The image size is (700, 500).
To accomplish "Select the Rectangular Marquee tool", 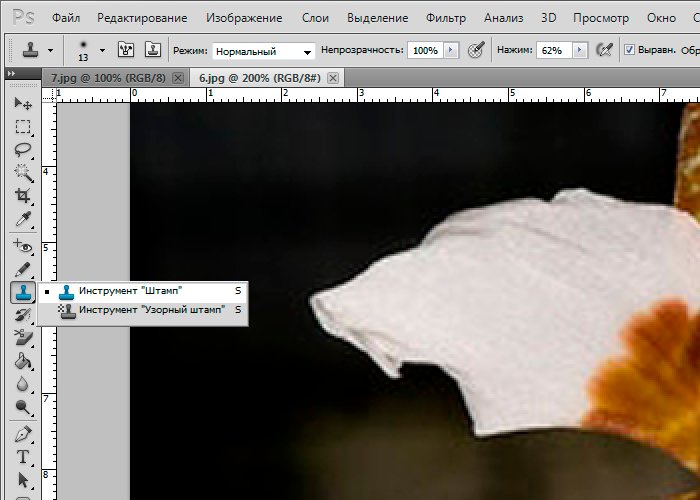I will pyautogui.click(x=22, y=127).
